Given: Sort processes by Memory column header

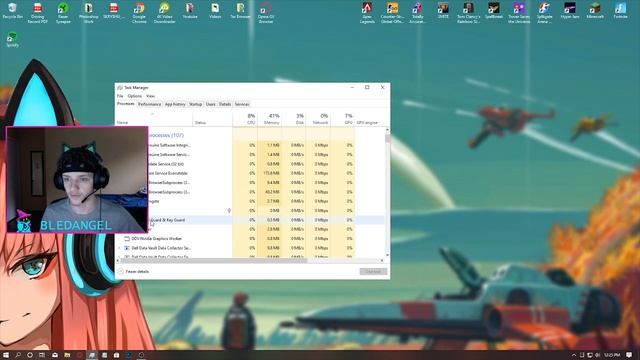Looking at the screenshot, I should coord(269,119).
